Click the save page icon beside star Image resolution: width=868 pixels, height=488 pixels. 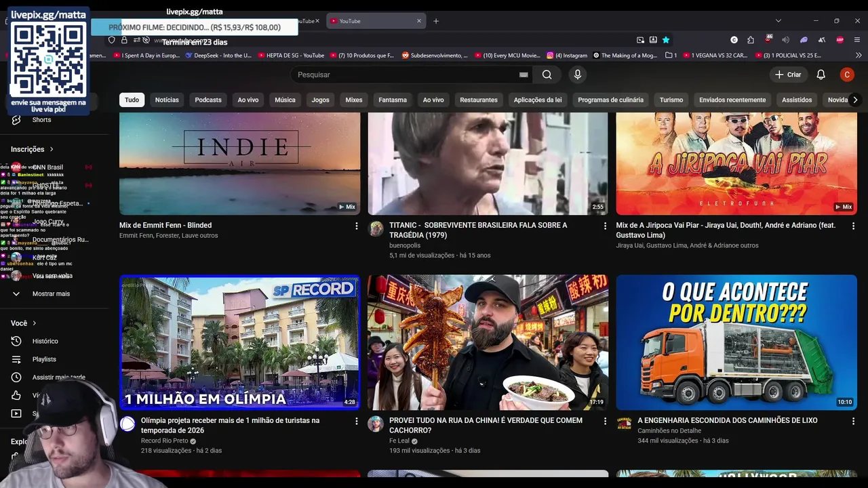(x=653, y=40)
